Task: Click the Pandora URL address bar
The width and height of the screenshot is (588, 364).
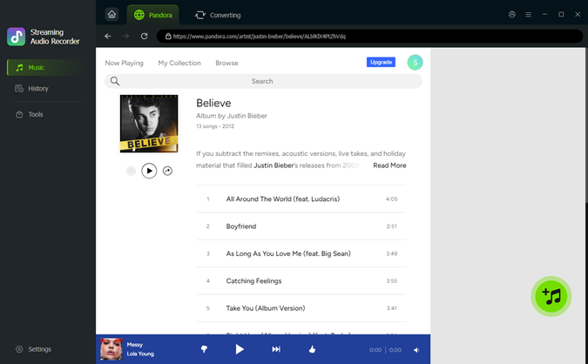Action: click(x=369, y=37)
